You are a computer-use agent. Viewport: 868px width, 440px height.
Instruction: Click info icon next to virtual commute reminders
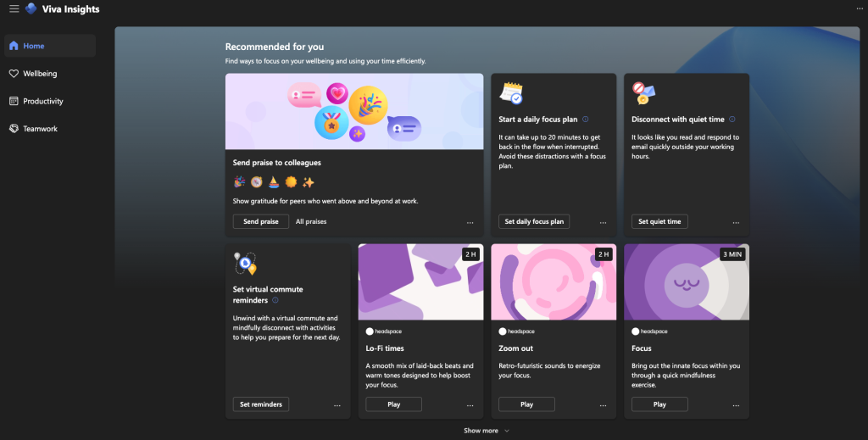(x=275, y=300)
